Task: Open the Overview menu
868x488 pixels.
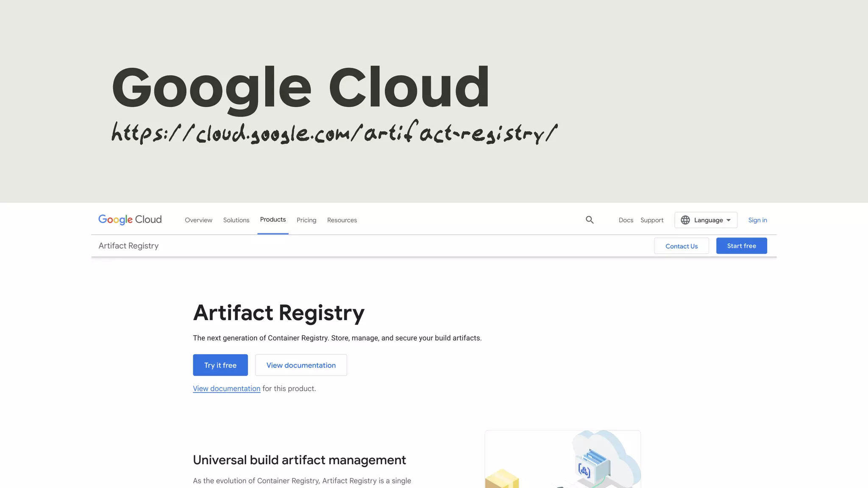Action: pos(198,220)
